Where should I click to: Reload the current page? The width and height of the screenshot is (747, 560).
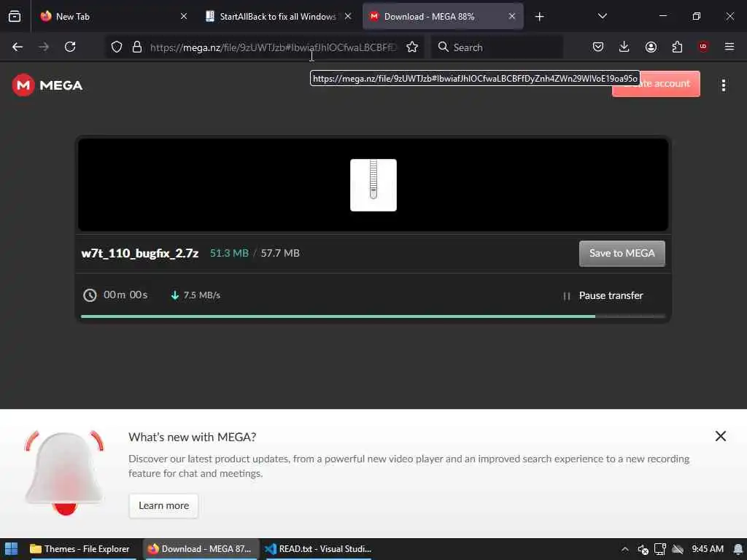pyautogui.click(x=70, y=47)
